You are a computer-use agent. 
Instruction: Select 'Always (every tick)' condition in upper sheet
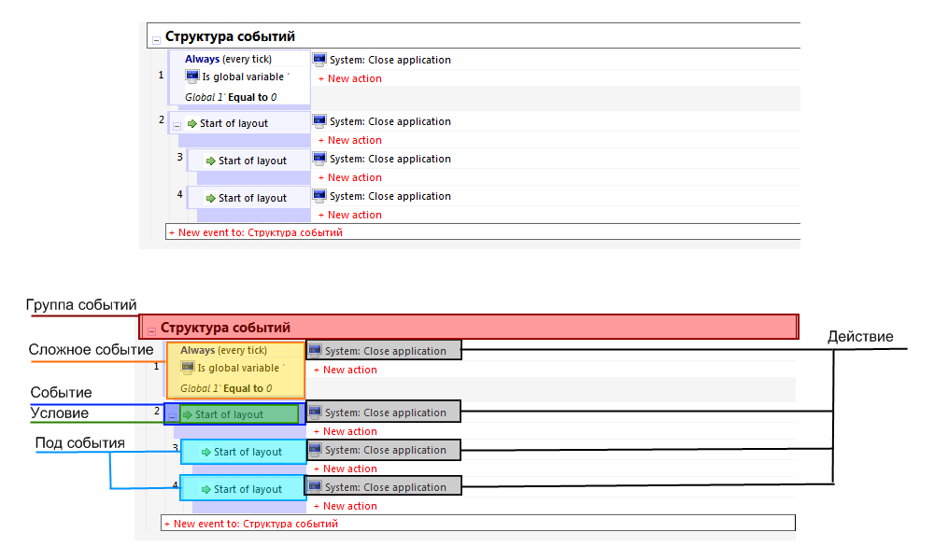(228, 59)
